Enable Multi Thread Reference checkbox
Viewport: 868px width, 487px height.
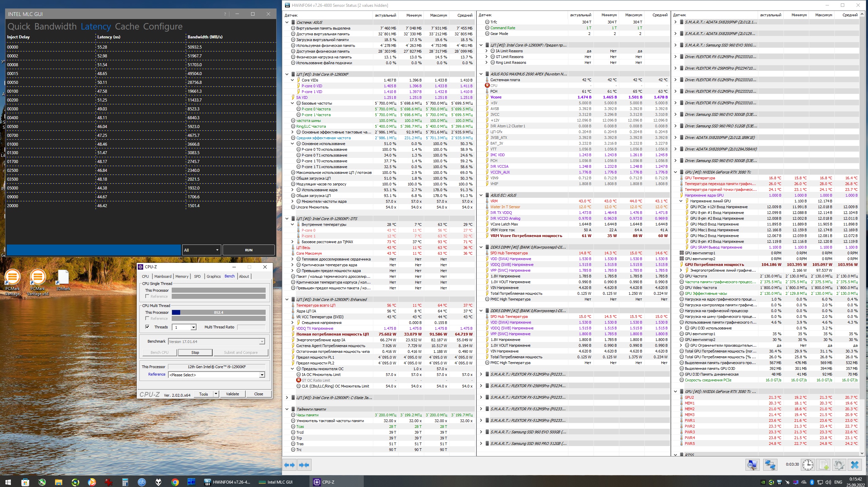[147, 318]
